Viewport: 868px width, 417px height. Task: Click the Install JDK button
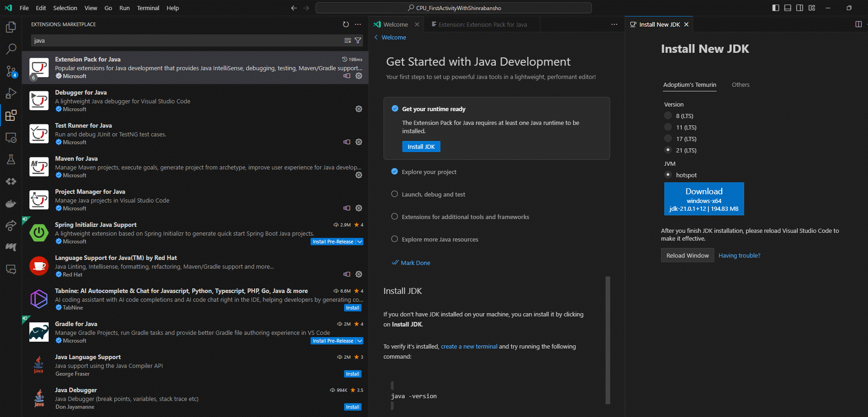(421, 147)
